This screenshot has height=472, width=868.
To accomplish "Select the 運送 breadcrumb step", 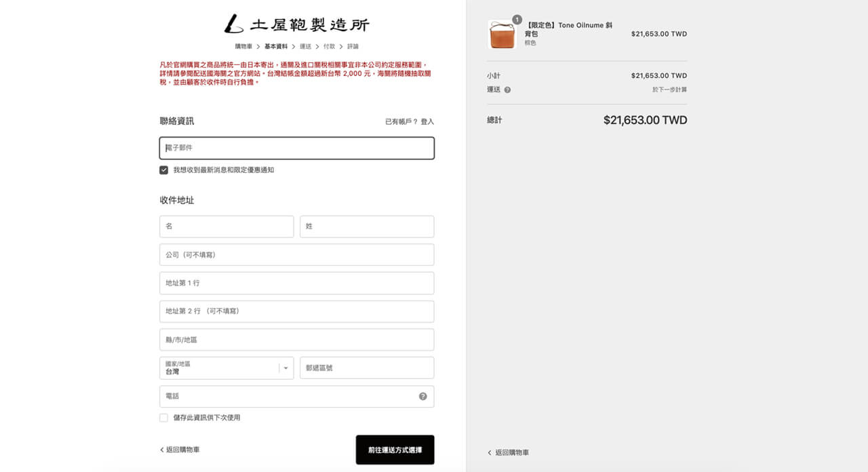I will tap(306, 46).
